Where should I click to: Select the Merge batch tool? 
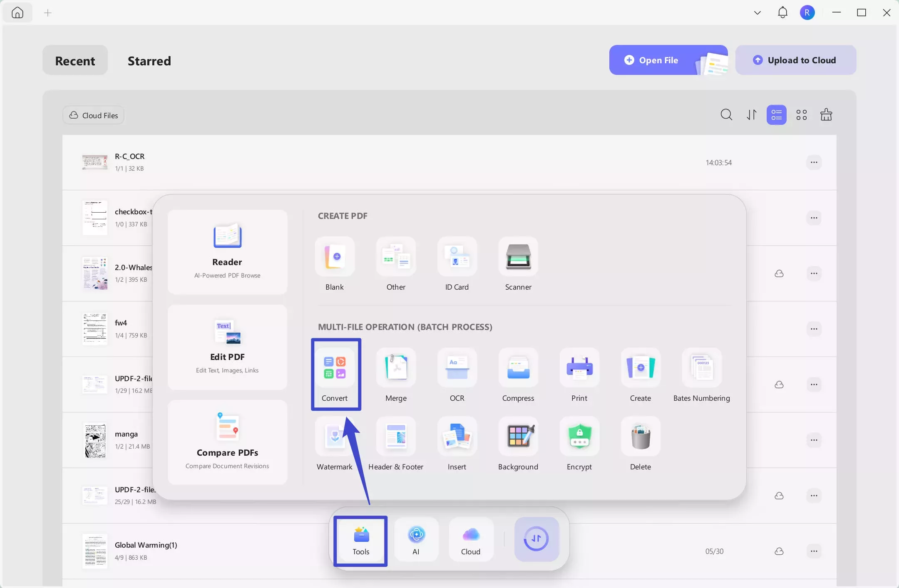click(x=396, y=369)
